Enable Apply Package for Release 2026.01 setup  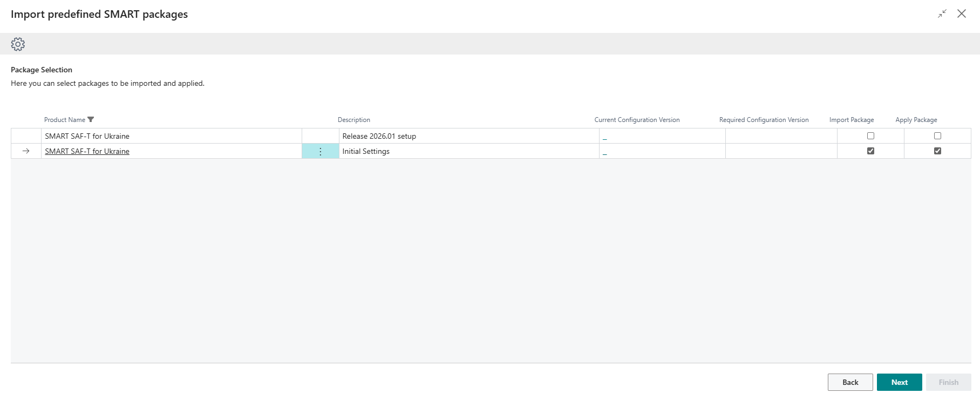point(937,136)
